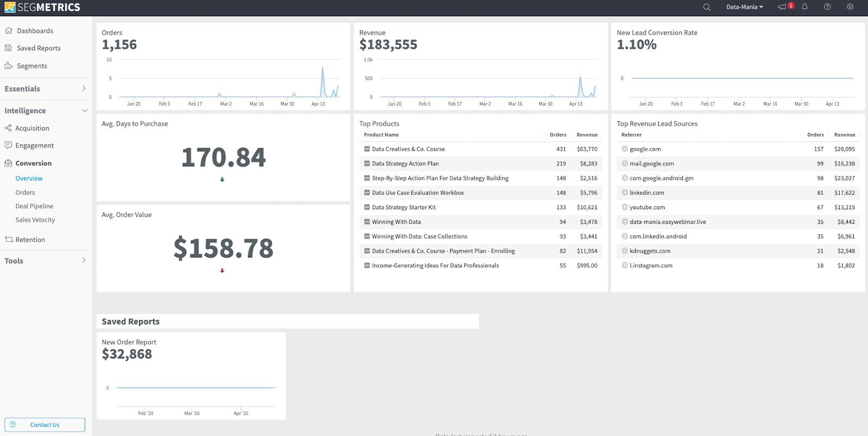
Task: Click the Segments icon
Action: pos(8,66)
